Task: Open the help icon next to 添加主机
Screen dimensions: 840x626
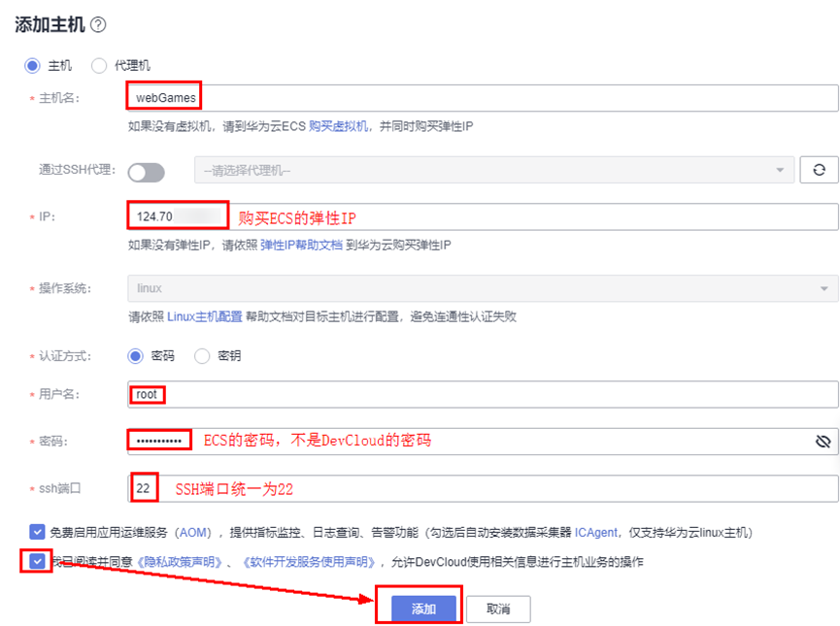Action: pyautogui.click(x=98, y=24)
